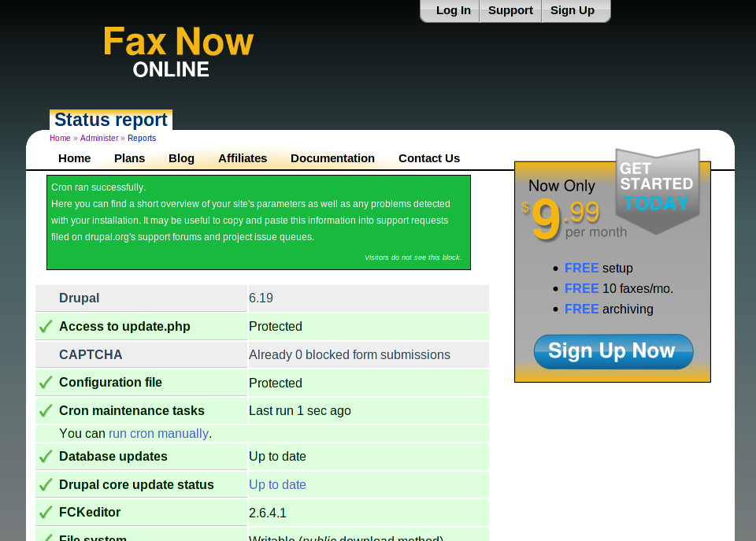This screenshot has width=756, height=541.
Task: Click the FCKeditor label
Action: pos(90,512)
